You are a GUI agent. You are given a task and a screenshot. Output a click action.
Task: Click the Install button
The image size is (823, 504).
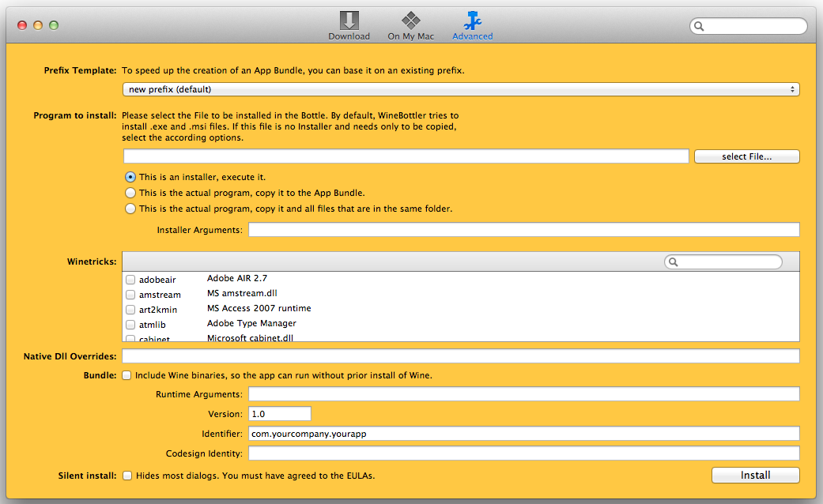(x=755, y=475)
